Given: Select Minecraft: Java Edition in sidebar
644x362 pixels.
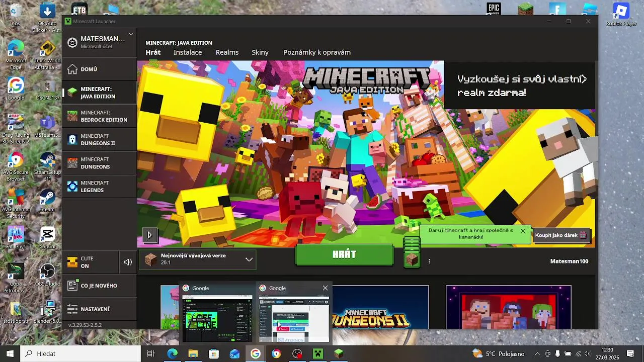Looking at the screenshot, I should 99,93.
